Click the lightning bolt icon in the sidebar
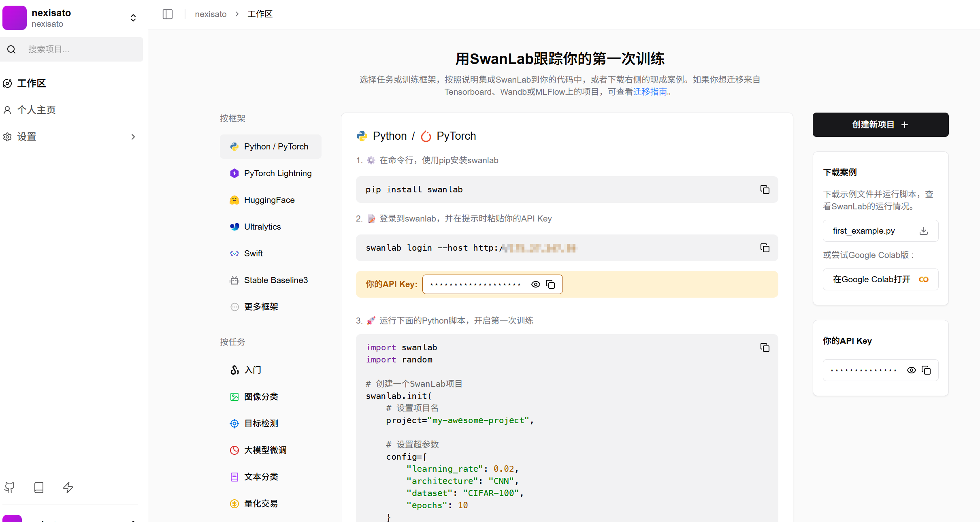980x522 pixels. click(68, 487)
